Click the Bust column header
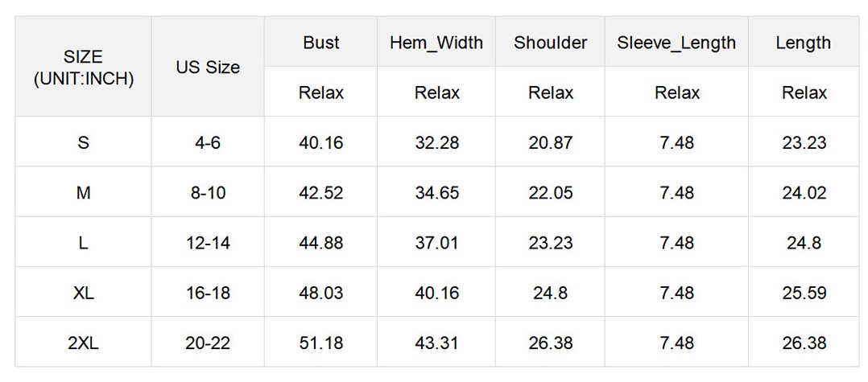Image resolution: width=868 pixels, height=382 pixels. pyautogui.click(x=321, y=43)
